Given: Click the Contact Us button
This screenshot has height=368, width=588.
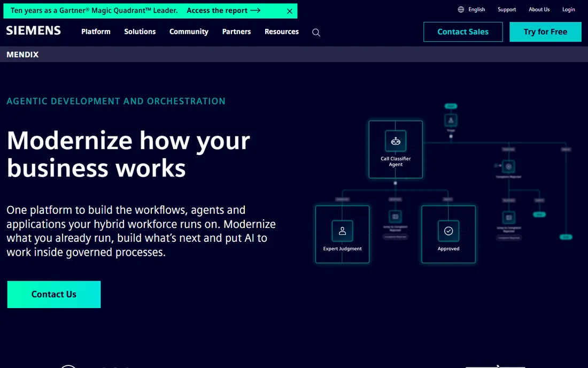Looking at the screenshot, I should tap(54, 295).
